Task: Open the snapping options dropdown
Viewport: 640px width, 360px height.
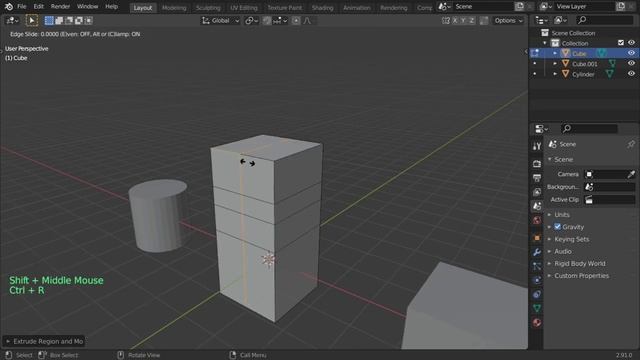Action: click(x=280, y=20)
